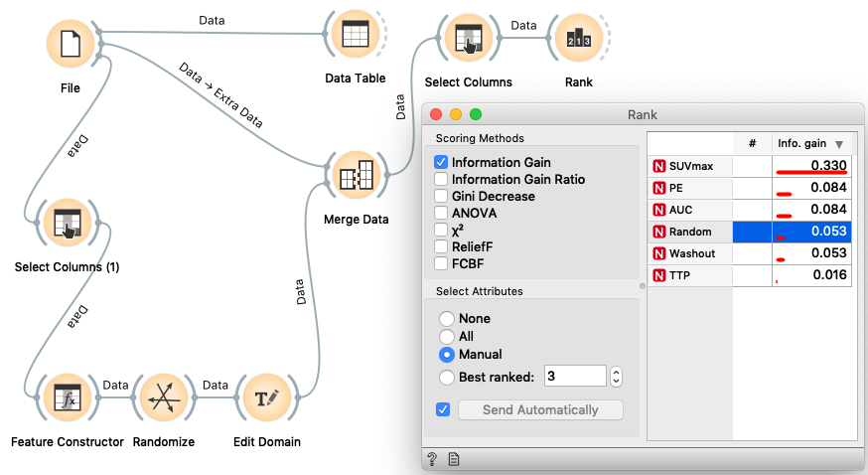Enable the Gini Decrease checkbox
The width and height of the screenshot is (868, 475).
click(442, 196)
